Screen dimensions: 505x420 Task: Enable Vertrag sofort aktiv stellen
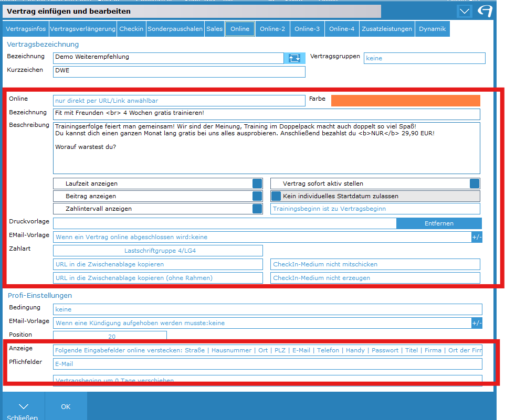click(x=474, y=184)
